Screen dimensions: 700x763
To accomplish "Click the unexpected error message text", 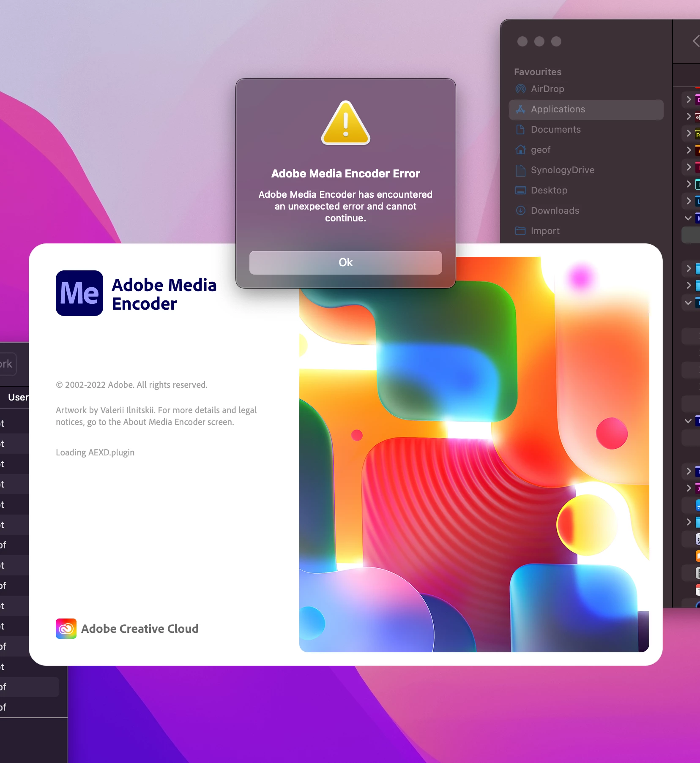I will coord(345,206).
